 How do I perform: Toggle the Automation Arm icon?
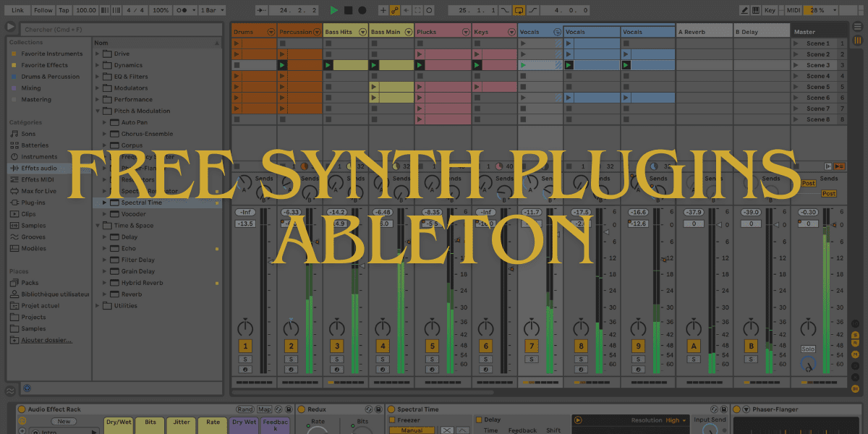point(395,11)
